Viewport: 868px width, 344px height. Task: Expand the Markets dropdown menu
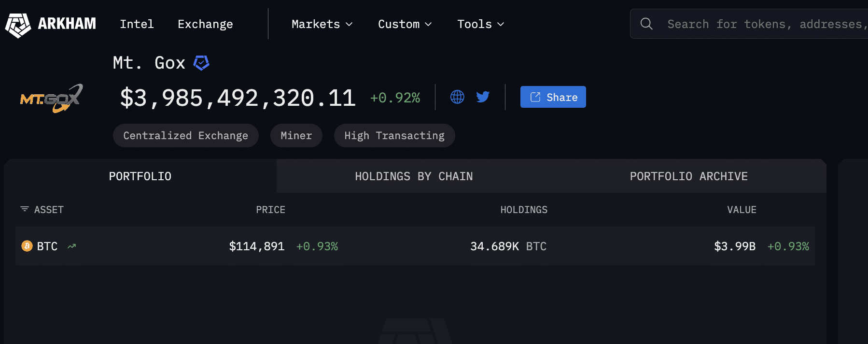coord(322,24)
